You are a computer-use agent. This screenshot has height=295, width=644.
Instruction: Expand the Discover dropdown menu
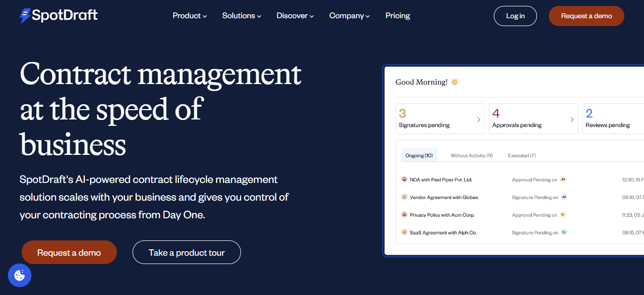(x=295, y=16)
